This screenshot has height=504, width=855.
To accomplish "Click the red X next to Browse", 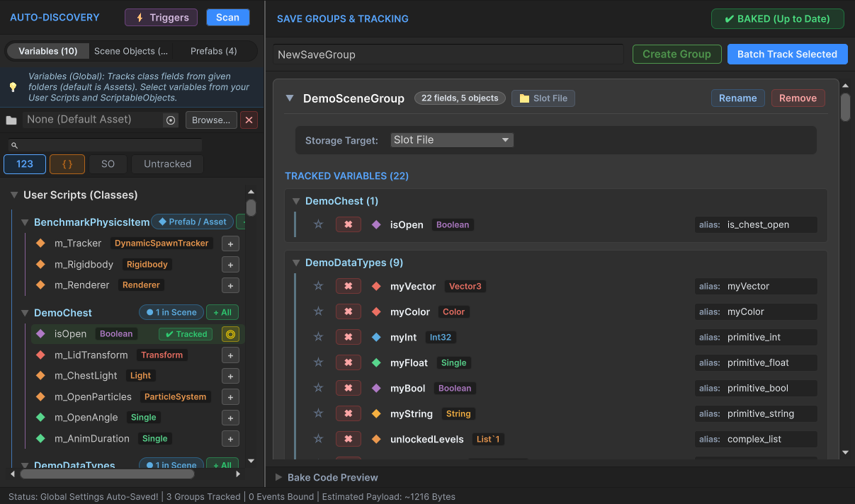I will [x=249, y=120].
